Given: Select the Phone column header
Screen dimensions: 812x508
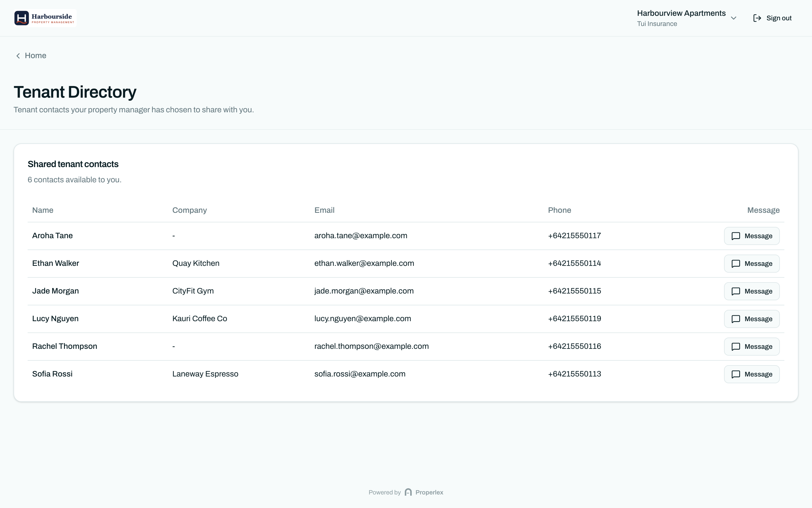Looking at the screenshot, I should pyautogui.click(x=559, y=210).
